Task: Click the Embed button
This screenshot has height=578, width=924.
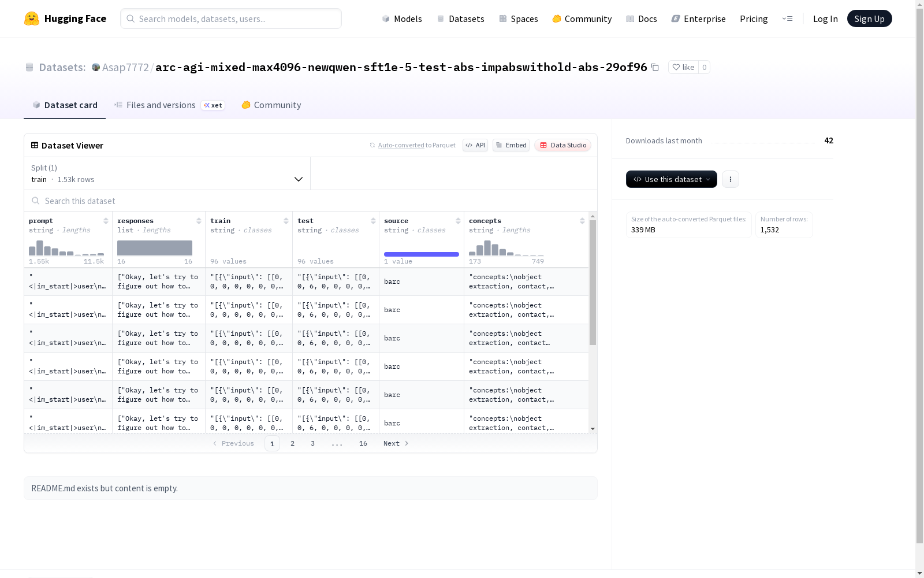Action: pos(511,145)
